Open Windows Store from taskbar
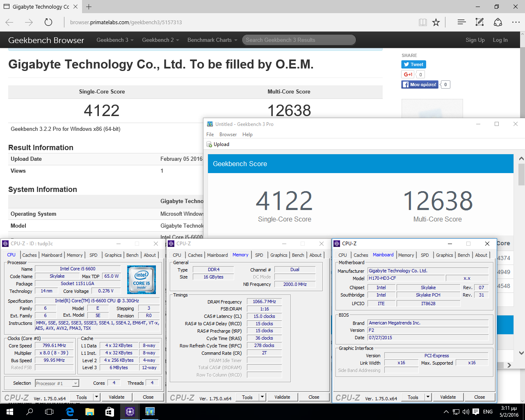 pos(110,412)
